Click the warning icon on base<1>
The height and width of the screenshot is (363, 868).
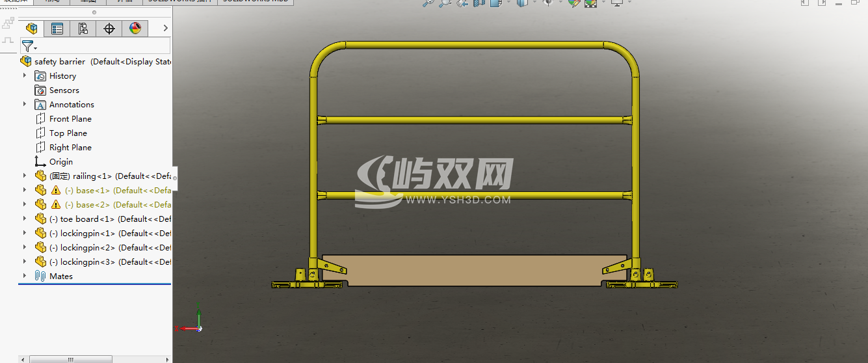pos(56,191)
